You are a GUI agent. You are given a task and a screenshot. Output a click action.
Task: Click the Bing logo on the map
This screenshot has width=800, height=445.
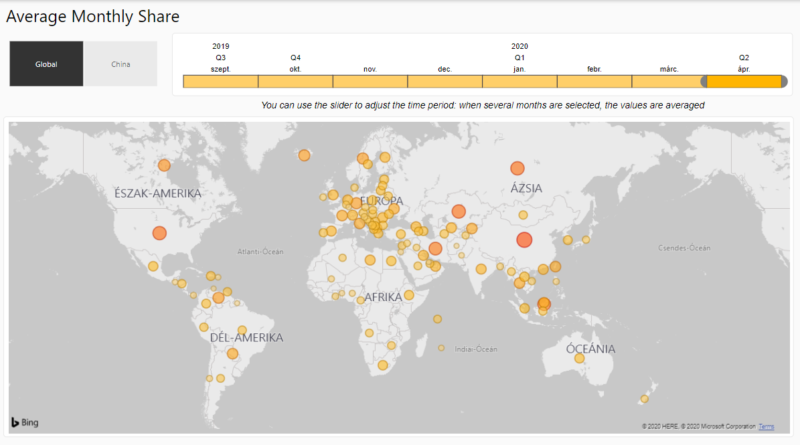point(27,423)
